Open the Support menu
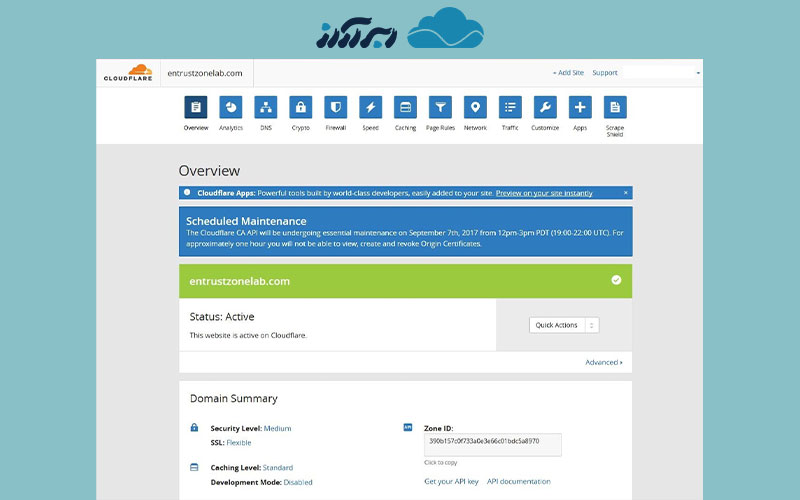The width and height of the screenshot is (800, 500). (x=605, y=73)
